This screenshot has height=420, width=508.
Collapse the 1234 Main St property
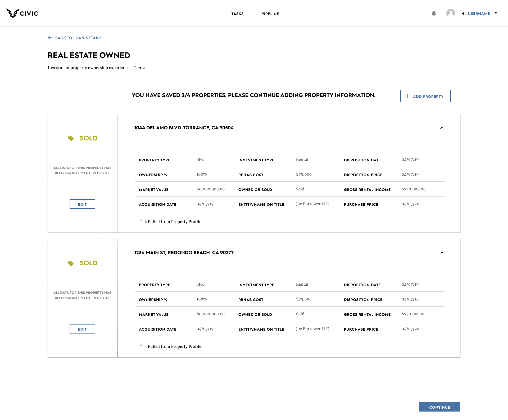click(442, 253)
